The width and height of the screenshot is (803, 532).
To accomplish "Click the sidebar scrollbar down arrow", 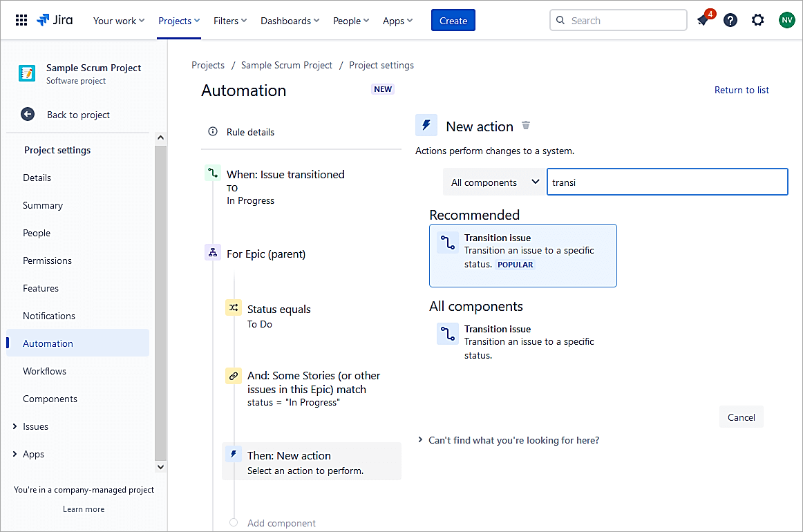I will click(160, 467).
